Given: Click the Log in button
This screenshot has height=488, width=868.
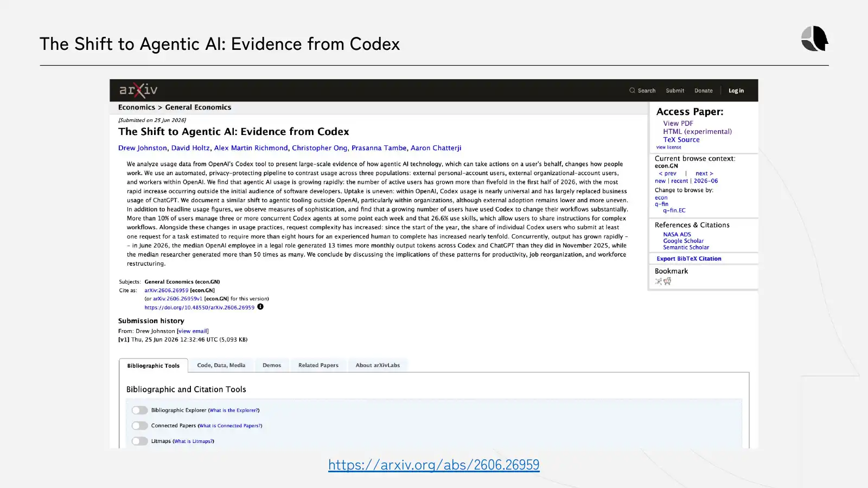Looking at the screenshot, I should (736, 91).
